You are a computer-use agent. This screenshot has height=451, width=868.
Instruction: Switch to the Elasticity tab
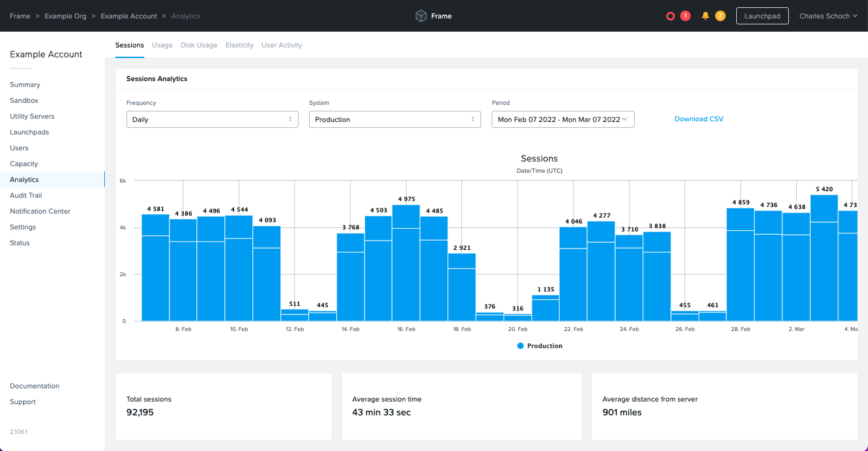point(239,45)
